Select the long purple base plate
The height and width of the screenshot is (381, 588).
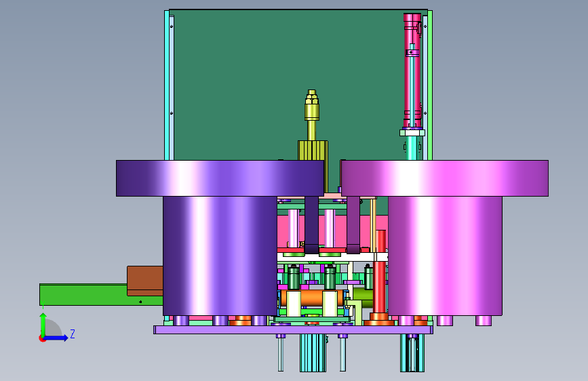(x=293, y=330)
